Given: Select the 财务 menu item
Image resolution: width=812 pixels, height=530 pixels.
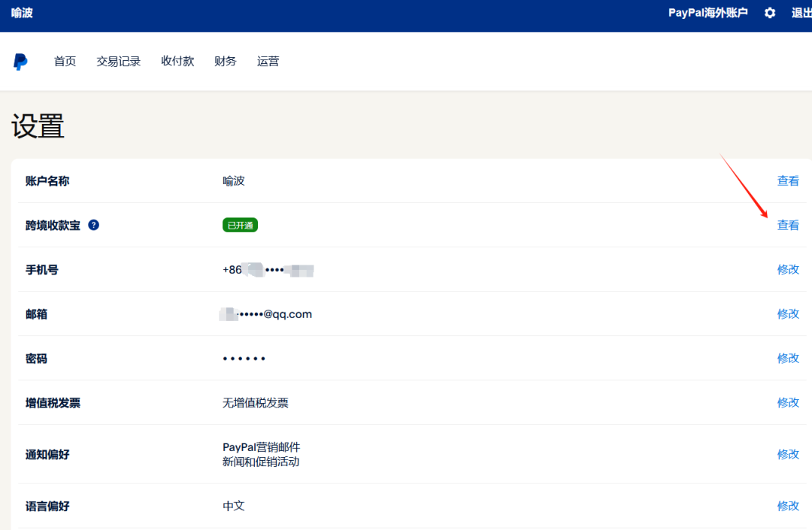Looking at the screenshot, I should pos(226,62).
